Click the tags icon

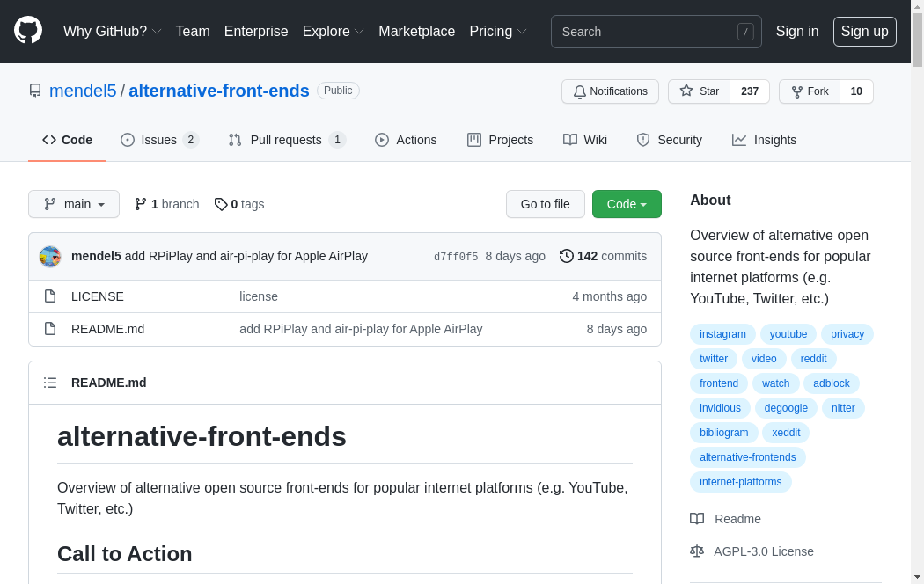click(221, 204)
